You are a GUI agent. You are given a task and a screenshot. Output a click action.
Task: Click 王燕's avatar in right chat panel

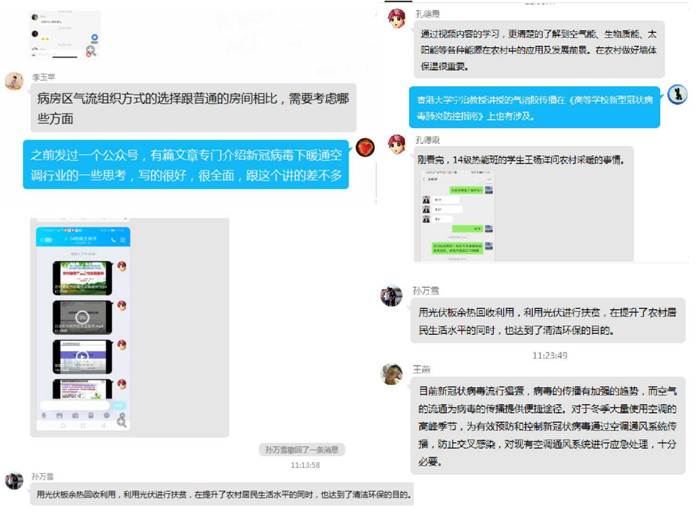(392, 374)
